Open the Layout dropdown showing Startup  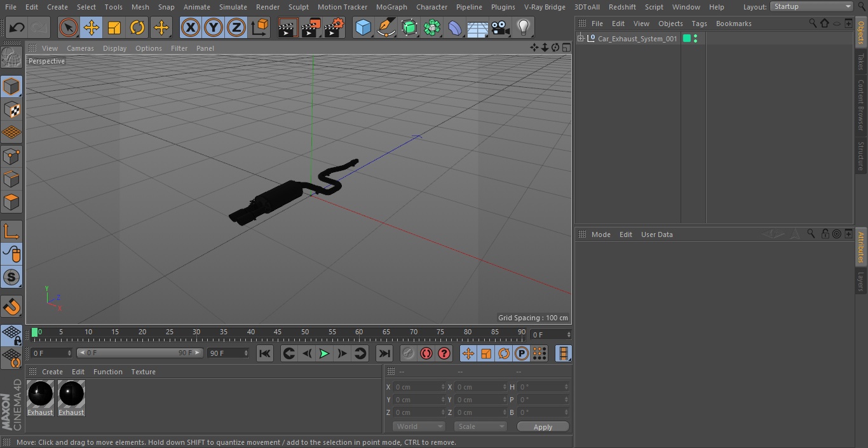(x=811, y=6)
